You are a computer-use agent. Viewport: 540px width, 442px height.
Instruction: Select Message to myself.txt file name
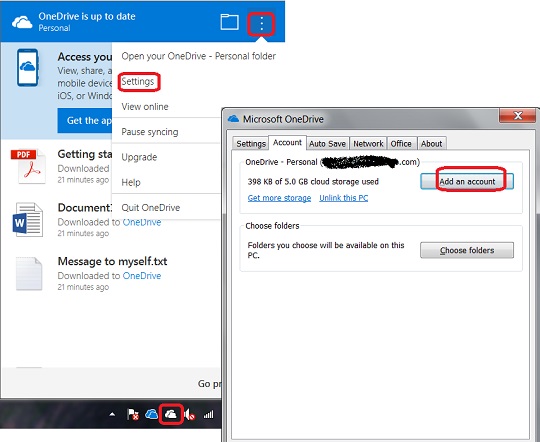[112, 261]
